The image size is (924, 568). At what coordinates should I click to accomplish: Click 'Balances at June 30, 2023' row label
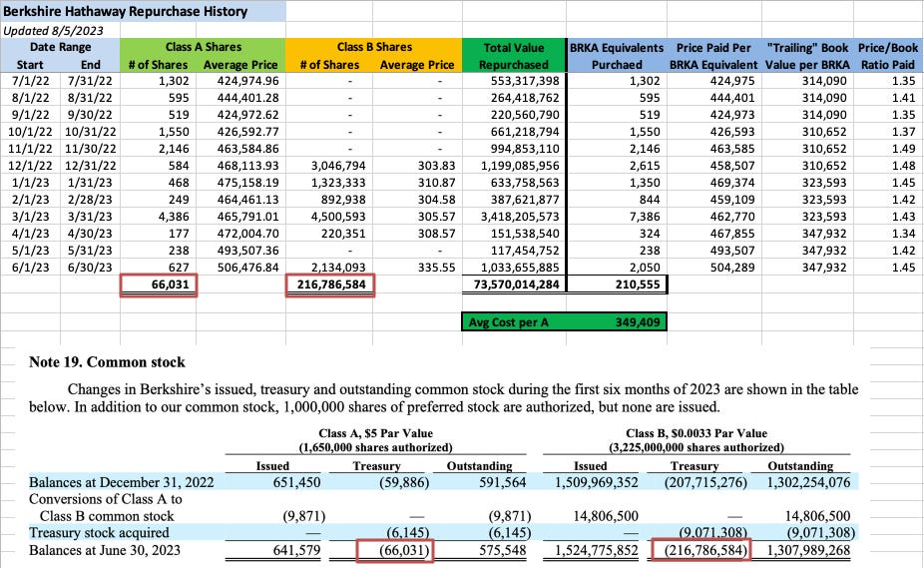click(x=105, y=550)
